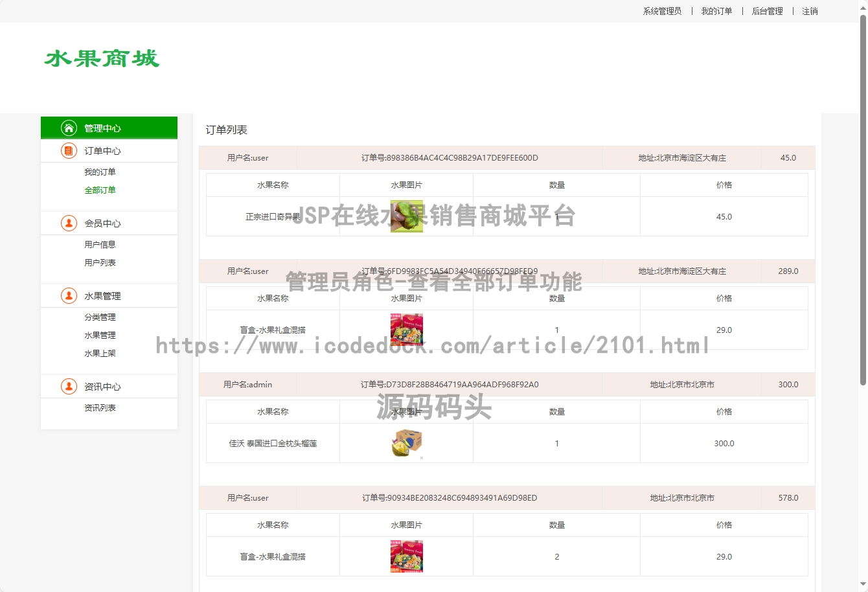Click 正宗进口奇异果 product name
Viewport: 868px width, 592px height.
coord(273,216)
